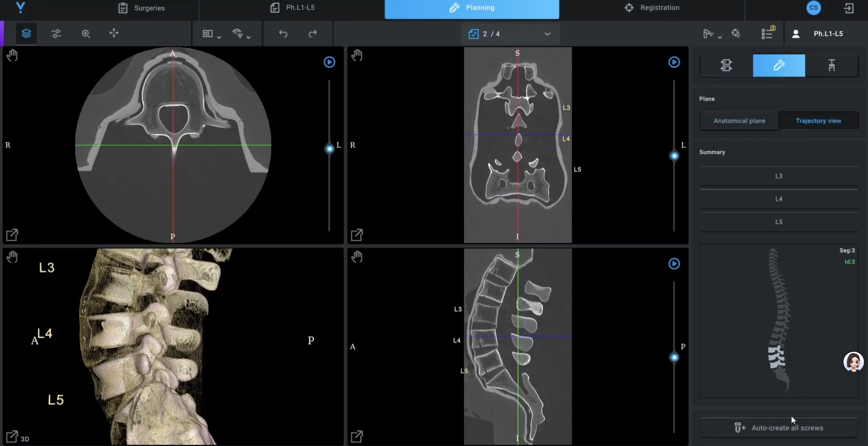The height and width of the screenshot is (446, 868).
Task: Activate the zoom magnifier tool
Action: coord(86,33)
